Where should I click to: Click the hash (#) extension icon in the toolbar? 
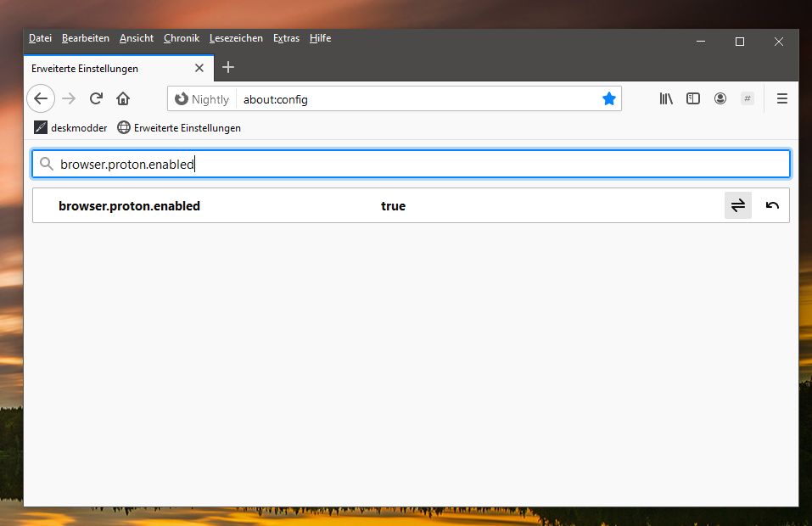click(748, 98)
